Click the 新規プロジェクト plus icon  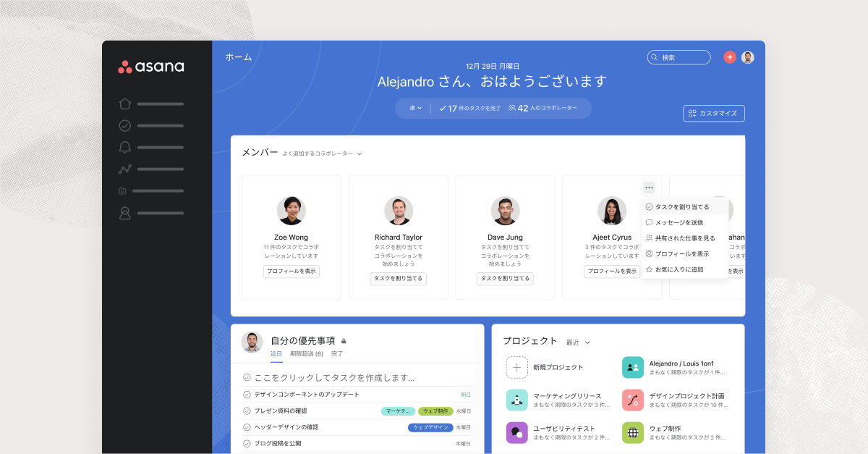click(x=516, y=367)
